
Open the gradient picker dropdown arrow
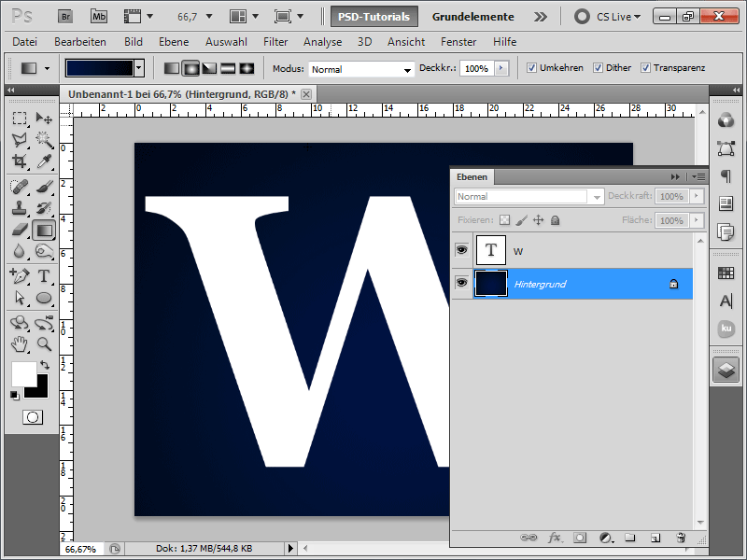(138, 68)
